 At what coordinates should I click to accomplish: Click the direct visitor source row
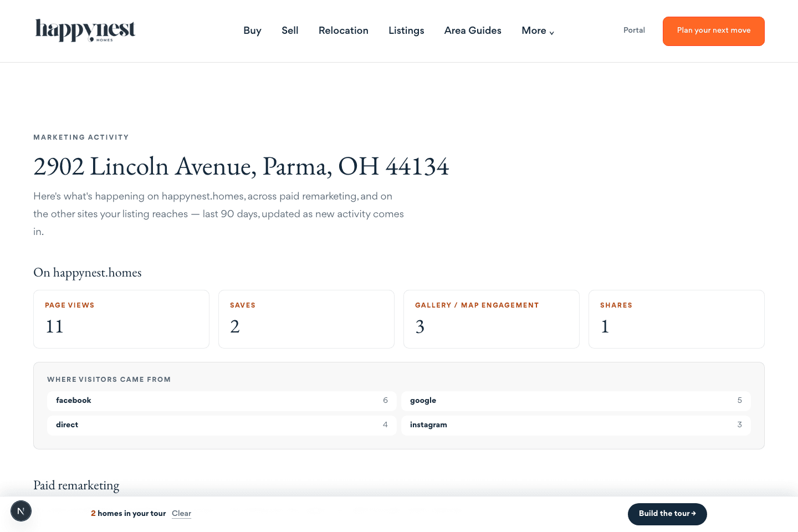click(222, 425)
